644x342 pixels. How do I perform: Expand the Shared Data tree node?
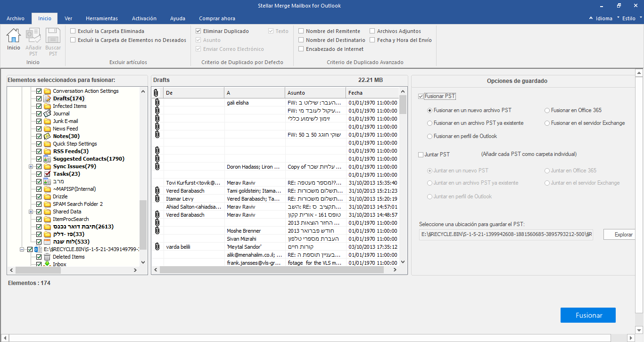coord(31,212)
